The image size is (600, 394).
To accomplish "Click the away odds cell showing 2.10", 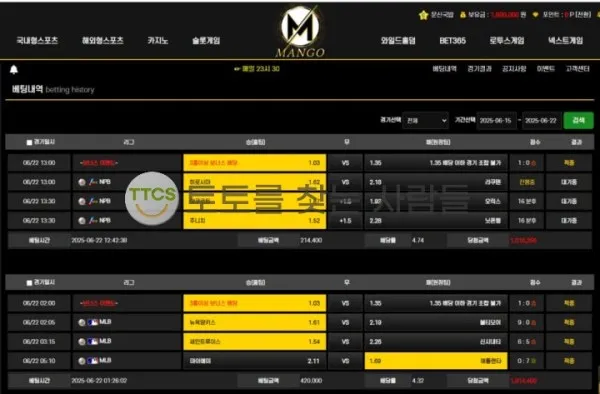I will (x=436, y=182).
